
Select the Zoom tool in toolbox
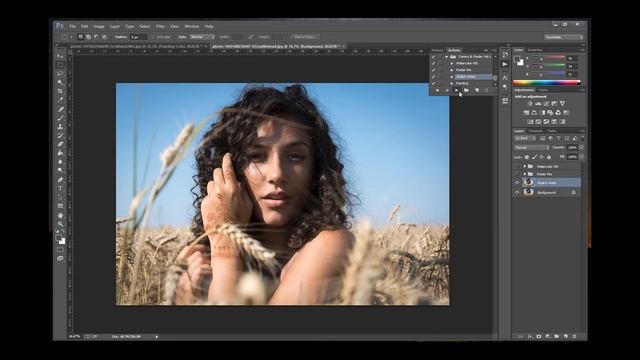[60, 224]
